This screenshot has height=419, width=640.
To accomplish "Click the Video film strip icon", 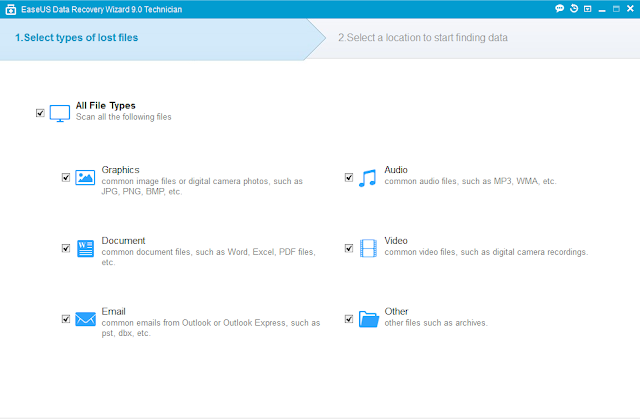I will [x=368, y=248].
